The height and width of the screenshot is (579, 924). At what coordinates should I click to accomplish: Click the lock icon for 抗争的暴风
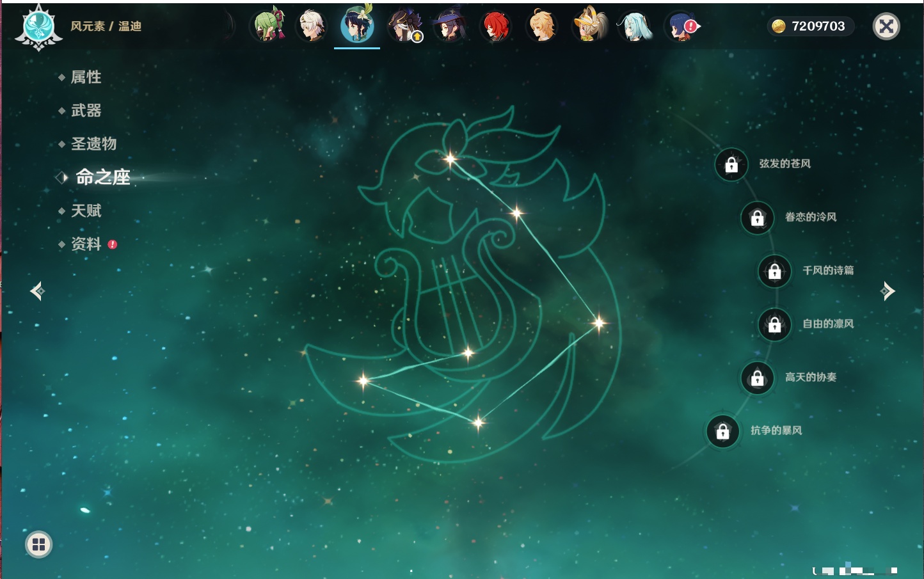click(x=722, y=432)
